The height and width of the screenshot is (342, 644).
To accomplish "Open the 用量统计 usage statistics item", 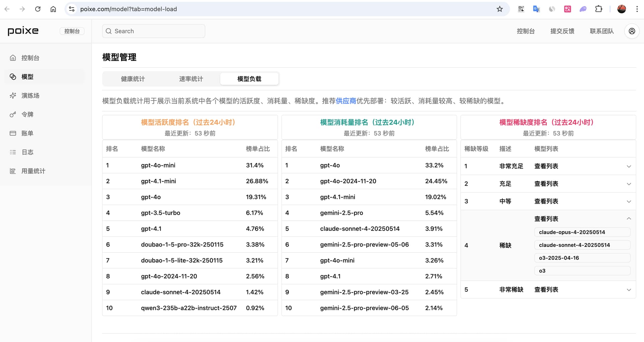I will click(33, 171).
